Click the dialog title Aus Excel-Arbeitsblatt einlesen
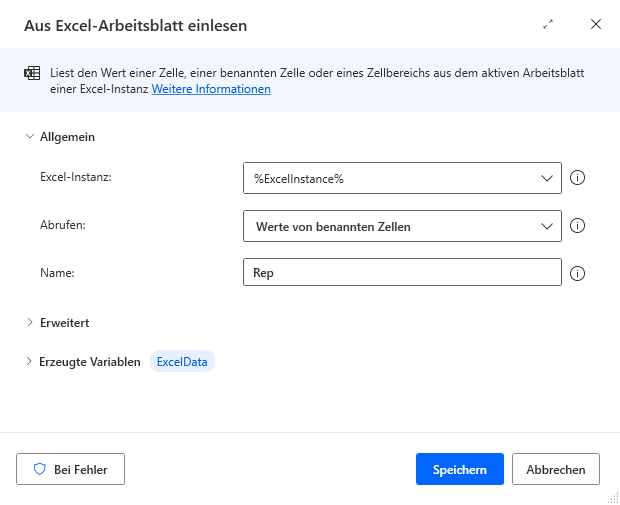The height and width of the screenshot is (505, 620). click(x=136, y=25)
